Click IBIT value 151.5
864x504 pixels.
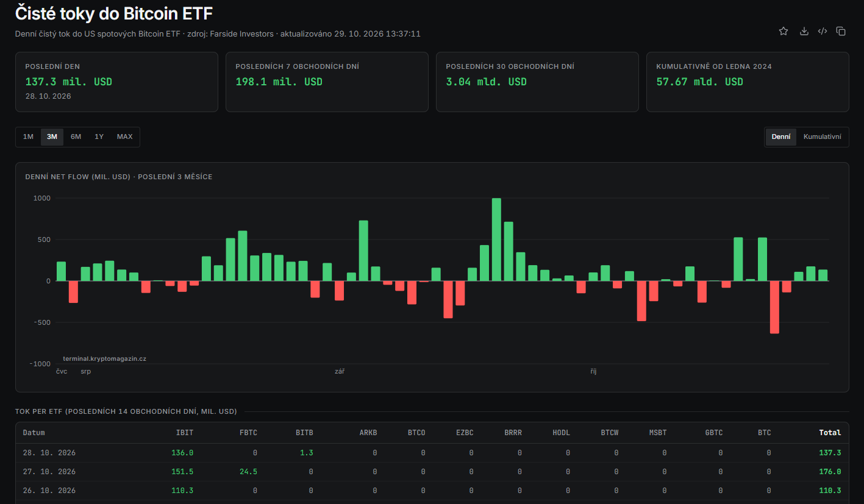pos(183,472)
